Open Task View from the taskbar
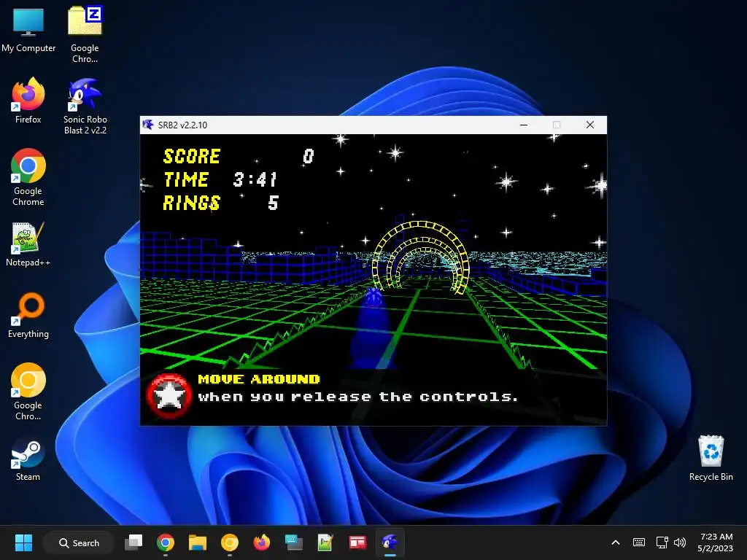This screenshot has width=747, height=560. tap(133, 542)
